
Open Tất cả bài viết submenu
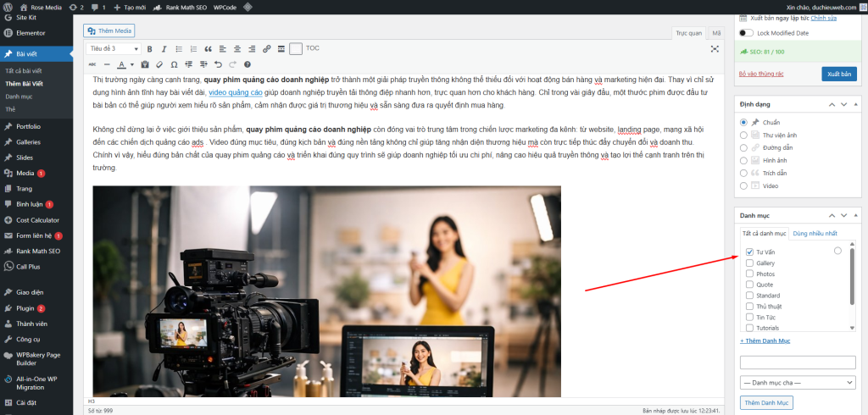tap(23, 71)
